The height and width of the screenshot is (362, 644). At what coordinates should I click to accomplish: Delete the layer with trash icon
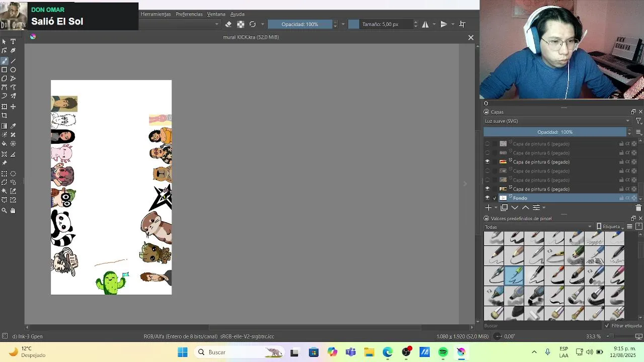coord(638,208)
